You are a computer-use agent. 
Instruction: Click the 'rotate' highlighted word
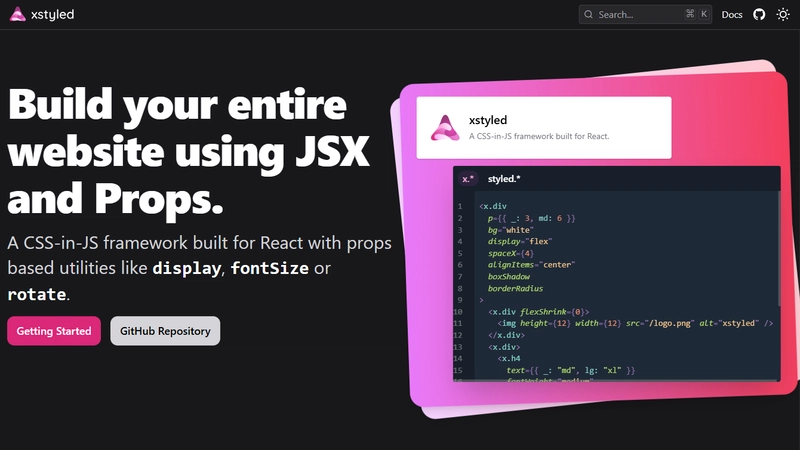37,294
